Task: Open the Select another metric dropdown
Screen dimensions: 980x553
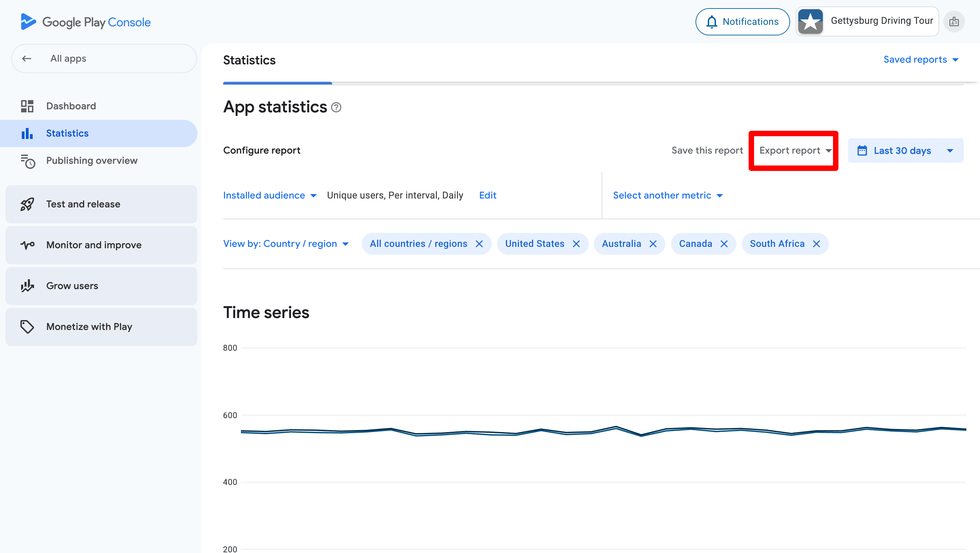Action: pyautogui.click(x=667, y=195)
